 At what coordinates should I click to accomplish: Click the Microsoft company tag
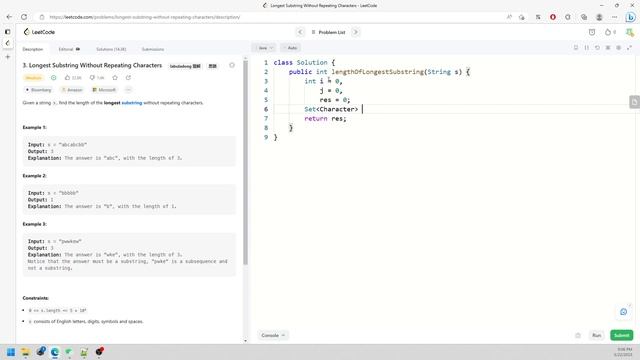click(x=104, y=90)
